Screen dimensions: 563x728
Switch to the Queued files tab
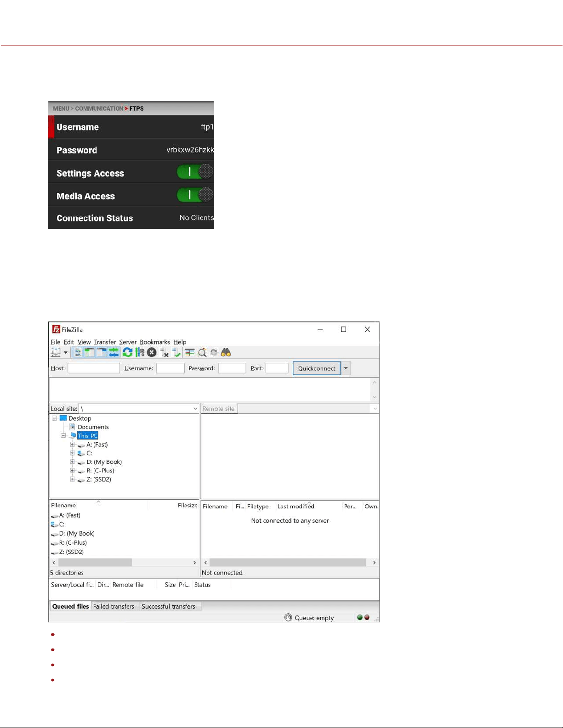coord(70,606)
